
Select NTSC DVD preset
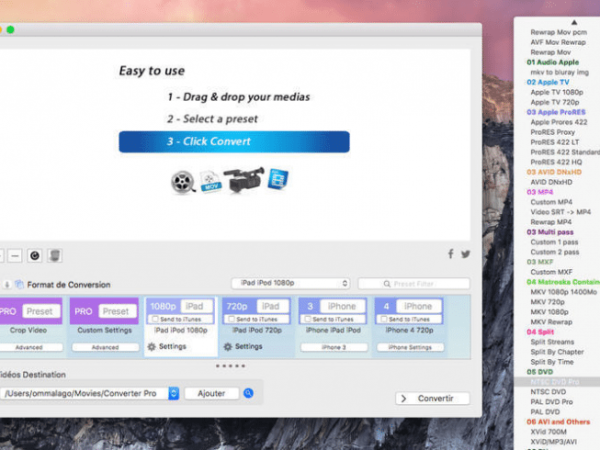coord(548,392)
